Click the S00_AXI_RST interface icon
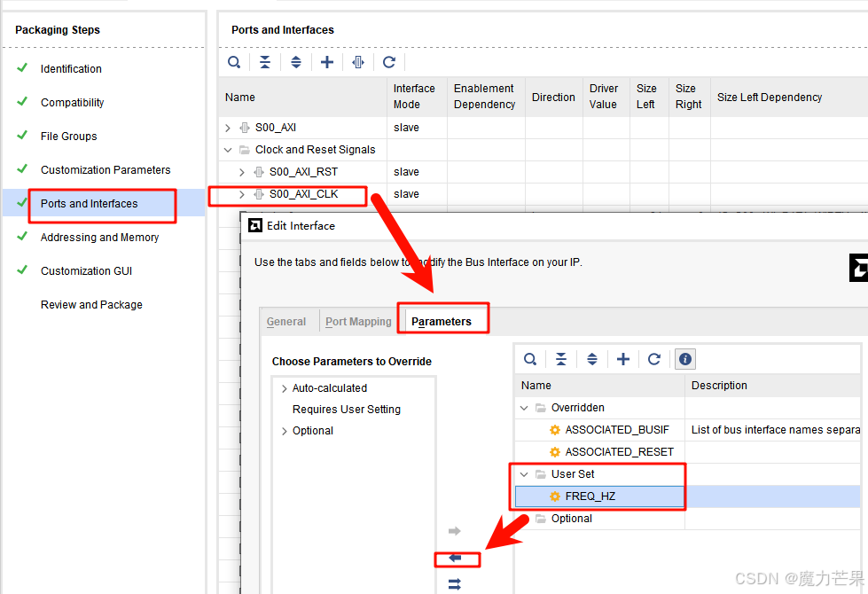The height and width of the screenshot is (594, 868). tap(259, 172)
